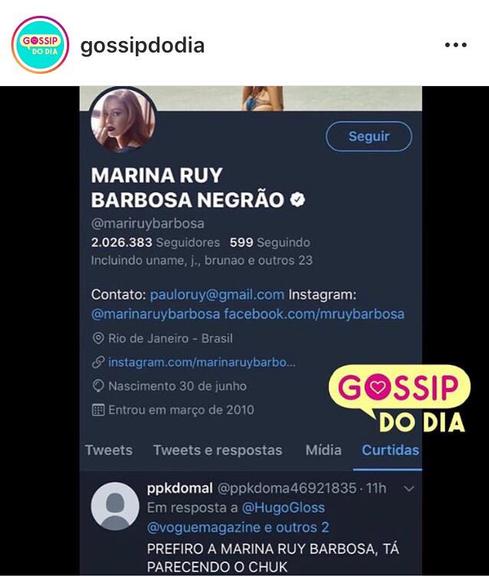
Task: Click the link chain icon beside instagram.com
Action: 98,362
